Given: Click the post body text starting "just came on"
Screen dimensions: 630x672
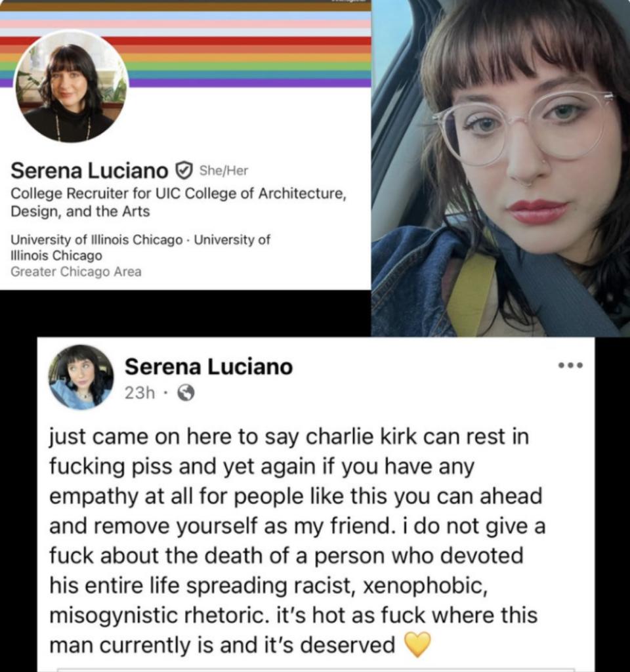Looking at the screenshot, I should pyautogui.click(x=297, y=541).
